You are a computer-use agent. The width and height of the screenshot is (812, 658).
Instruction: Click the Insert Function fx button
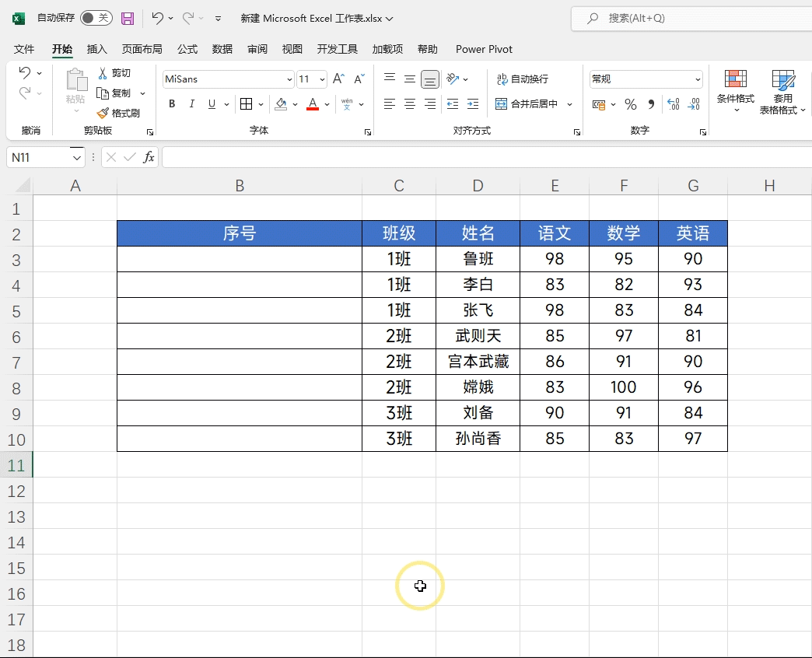(x=149, y=157)
